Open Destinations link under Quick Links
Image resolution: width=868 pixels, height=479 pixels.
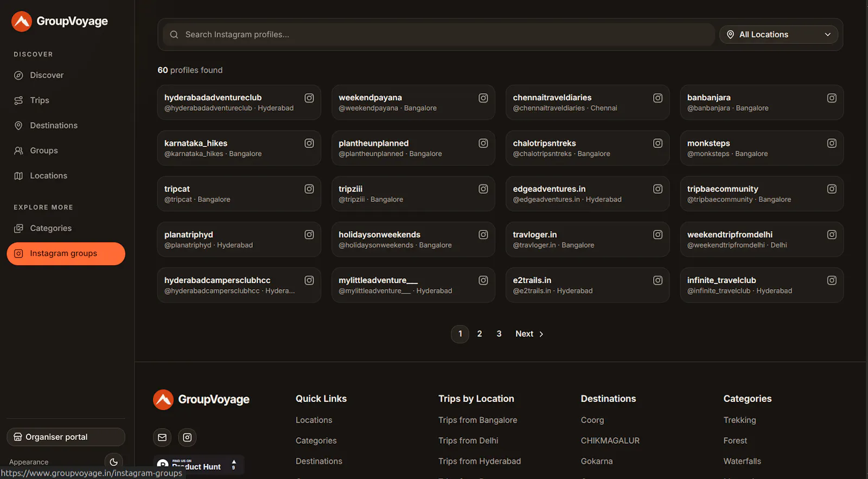(319, 462)
